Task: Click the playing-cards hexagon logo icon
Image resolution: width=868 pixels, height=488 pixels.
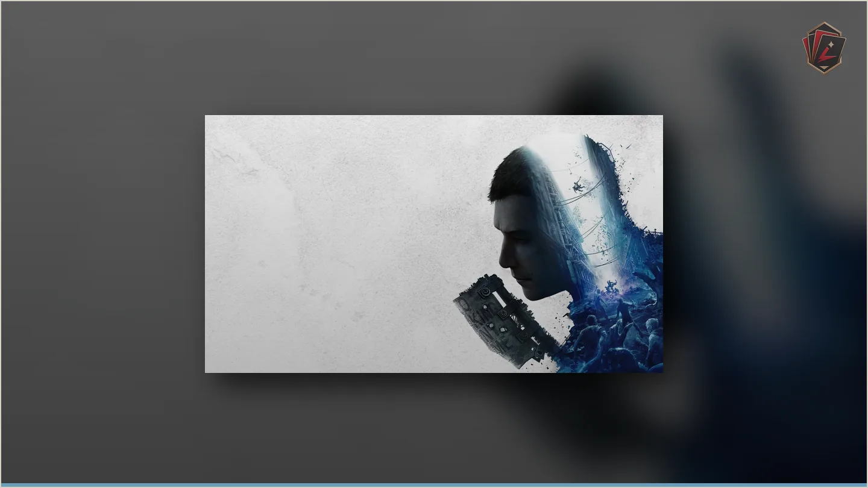Action: tap(824, 48)
